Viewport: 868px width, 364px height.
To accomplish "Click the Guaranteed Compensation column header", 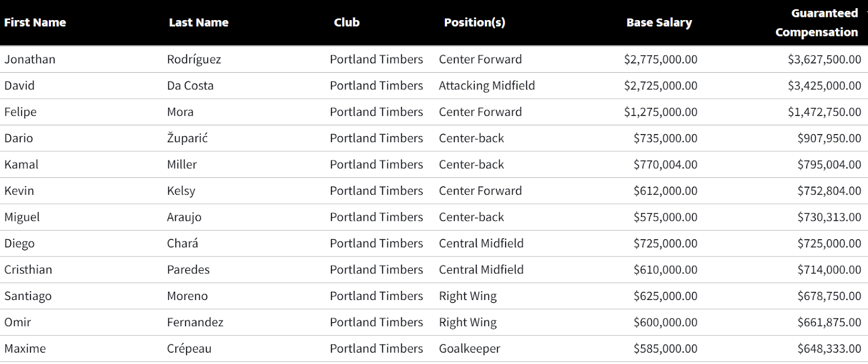I will coord(816,23).
